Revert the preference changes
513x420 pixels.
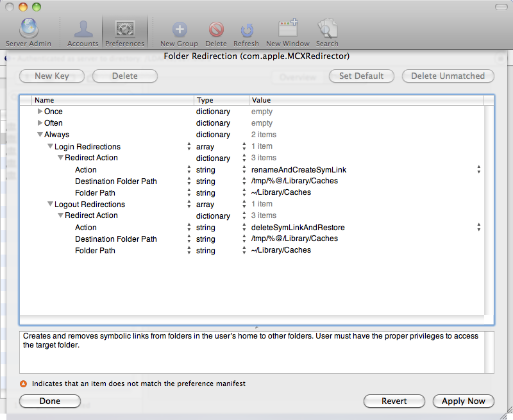(x=394, y=401)
